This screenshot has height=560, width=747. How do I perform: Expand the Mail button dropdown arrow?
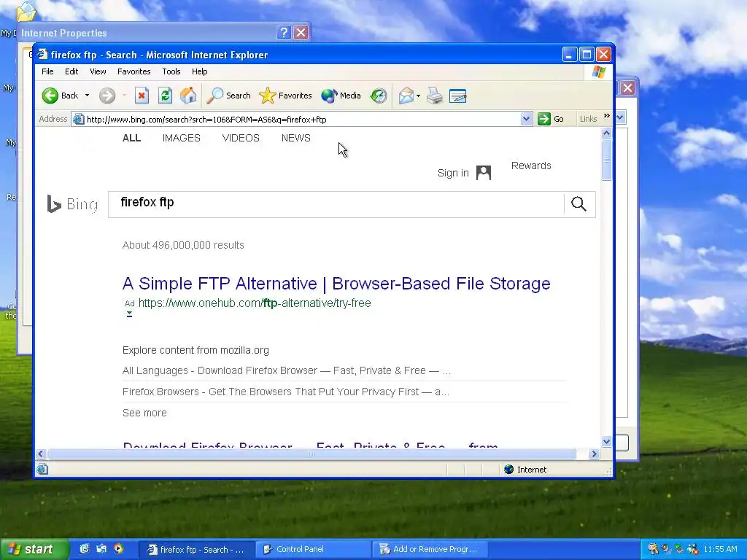pyautogui.click(x=418, y=96)
